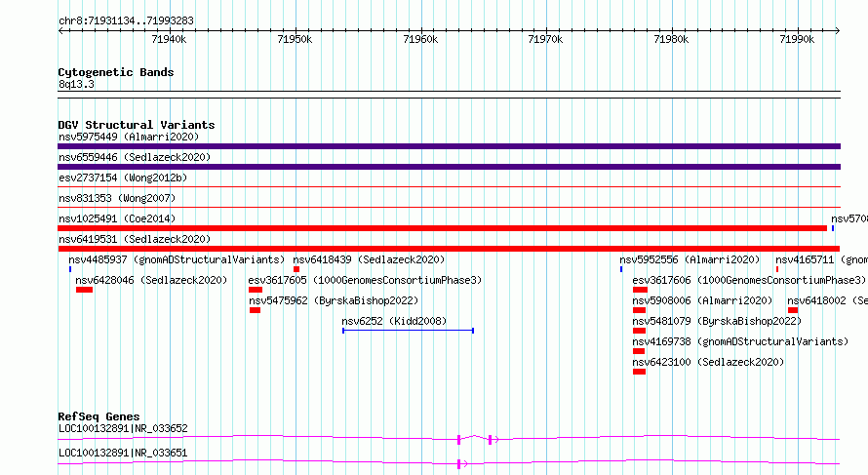Select the 8q13.3 cytogenetic band label
The image size is (868, 475).
(x=76, y=84)
